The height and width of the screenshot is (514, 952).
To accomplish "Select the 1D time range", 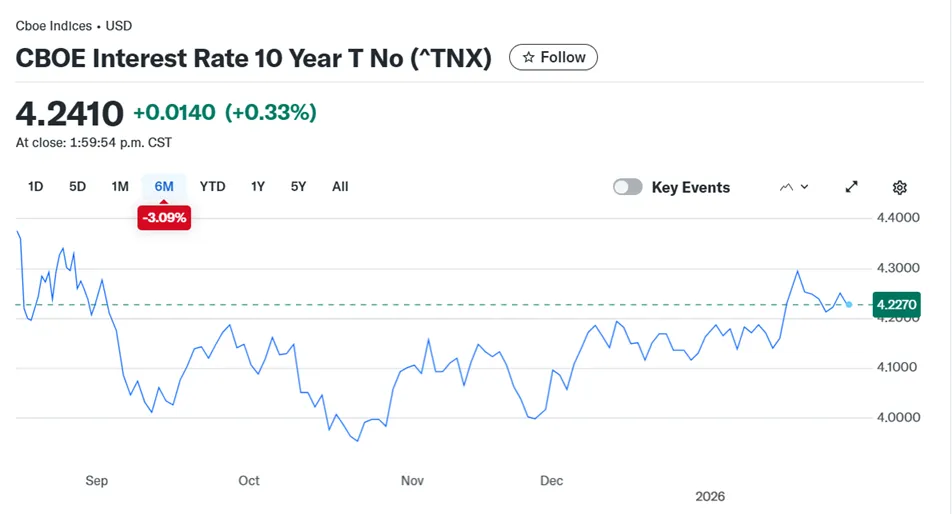I will click(35, 187).
